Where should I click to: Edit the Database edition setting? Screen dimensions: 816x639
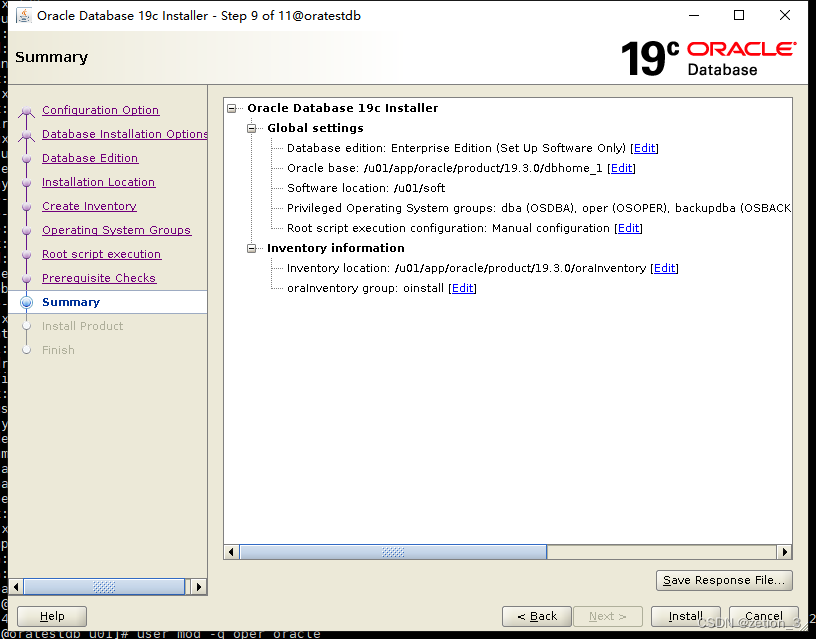point(644,148)
